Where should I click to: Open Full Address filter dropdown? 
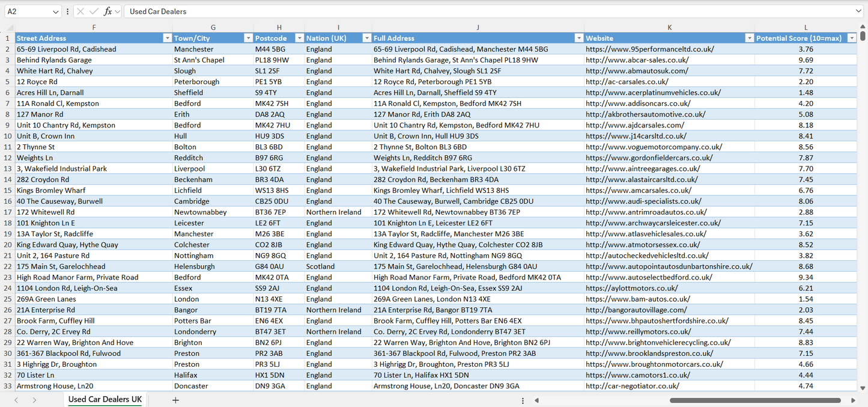coord(579,38)
